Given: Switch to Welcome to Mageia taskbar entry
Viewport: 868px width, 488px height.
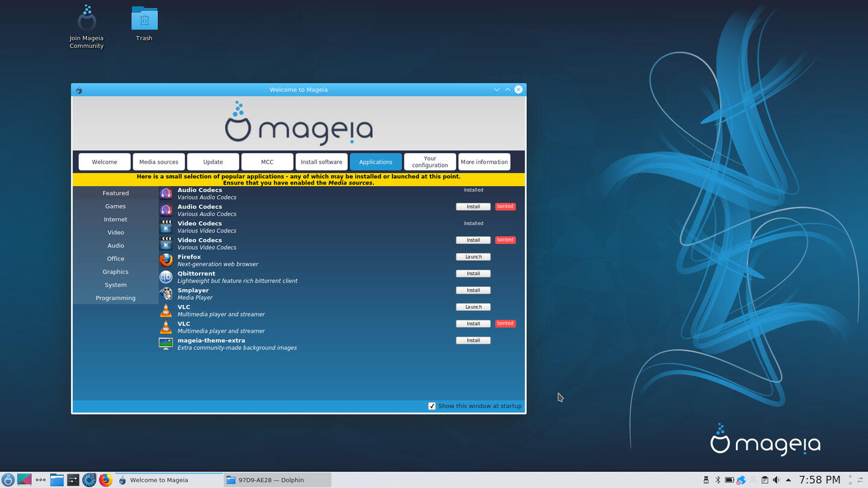Looking at the screenshot, I should click(x=169, y=480).
